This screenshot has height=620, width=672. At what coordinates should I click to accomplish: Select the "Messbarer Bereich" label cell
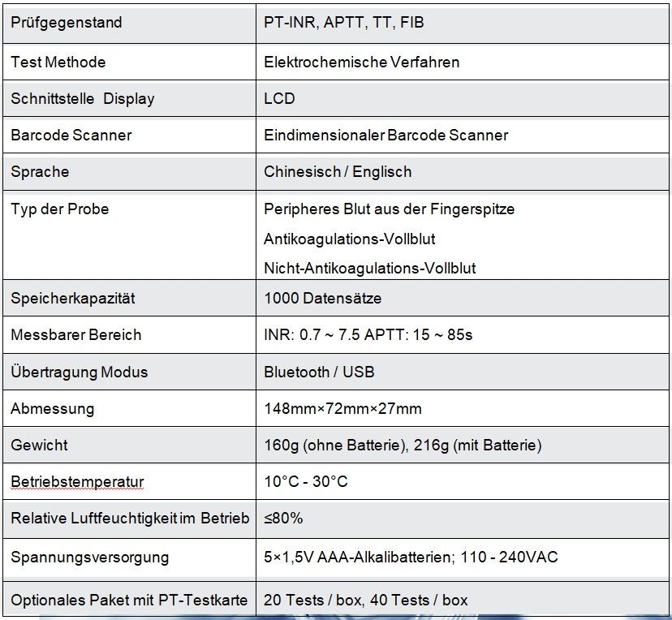pos(76,335)
